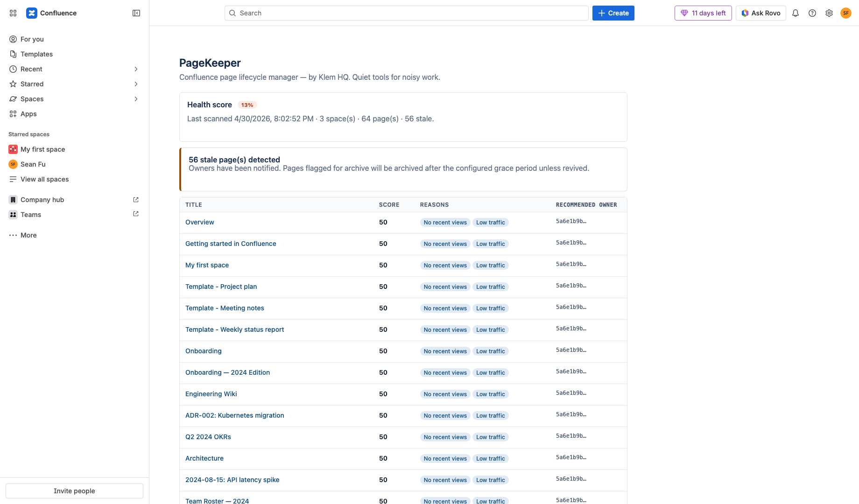
Task: Click the Create button
Action: pos(613,13)
